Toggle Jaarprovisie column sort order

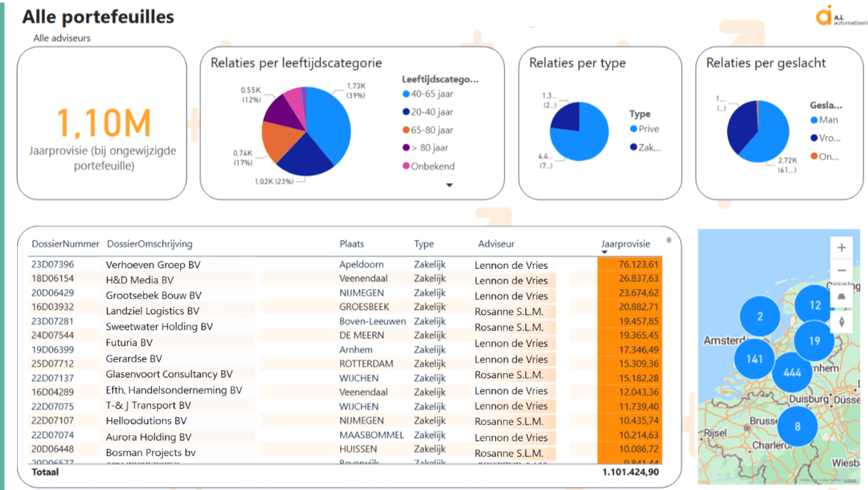tap(626, 244)
